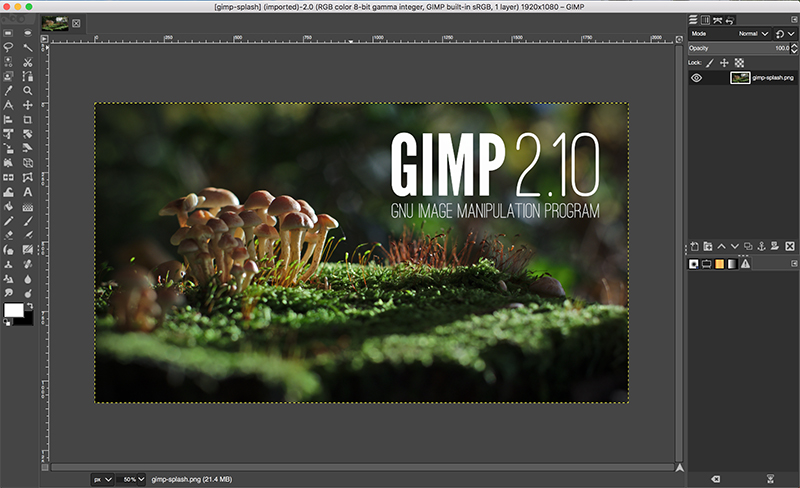
Task: Toggle zoom image when window resizes button
Action: (679, 39)
